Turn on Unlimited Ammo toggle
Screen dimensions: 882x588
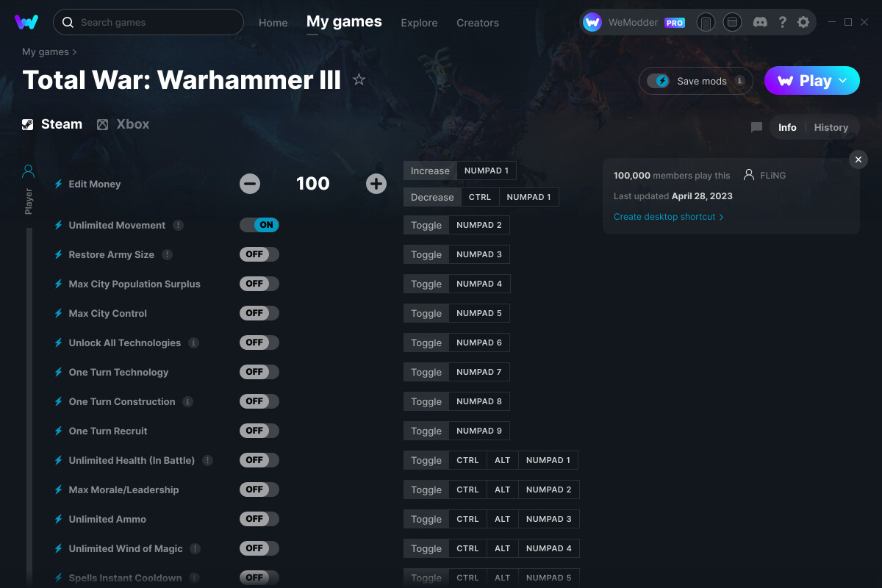(x=259, y=519)
